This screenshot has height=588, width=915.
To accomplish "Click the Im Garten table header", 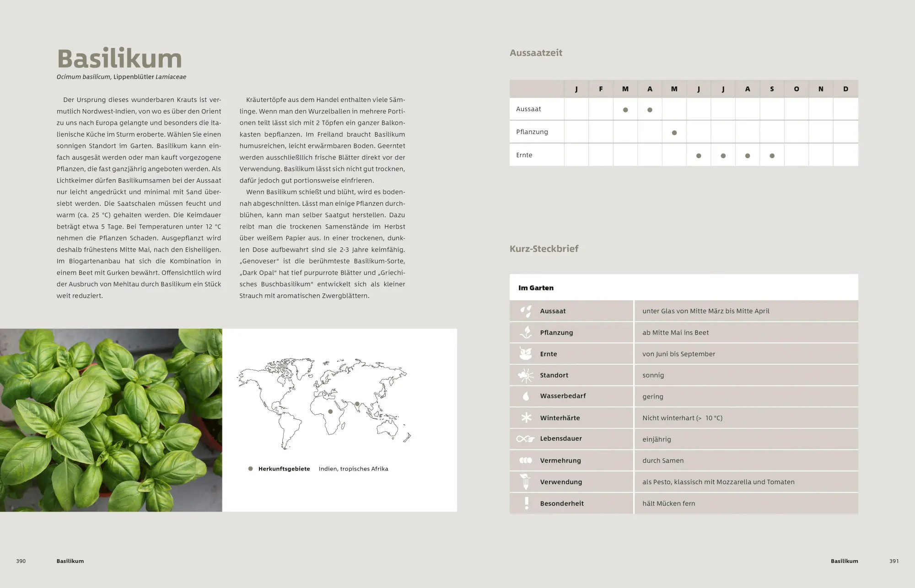I will pyautogui.click(x=536, y=288).
